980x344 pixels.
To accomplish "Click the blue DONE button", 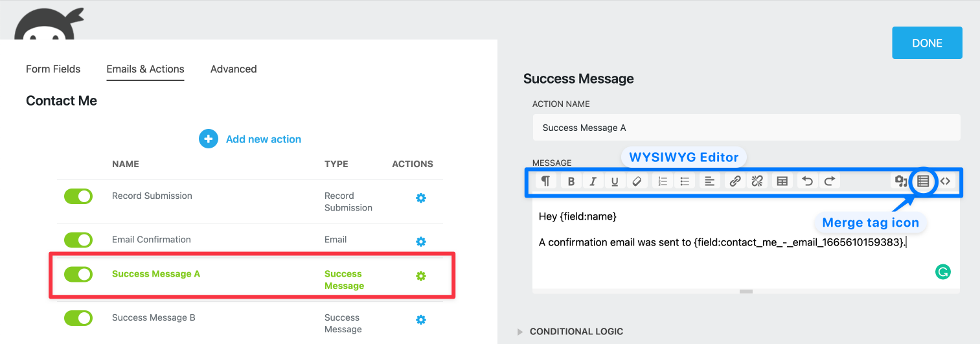I will (x=927, y=43).
